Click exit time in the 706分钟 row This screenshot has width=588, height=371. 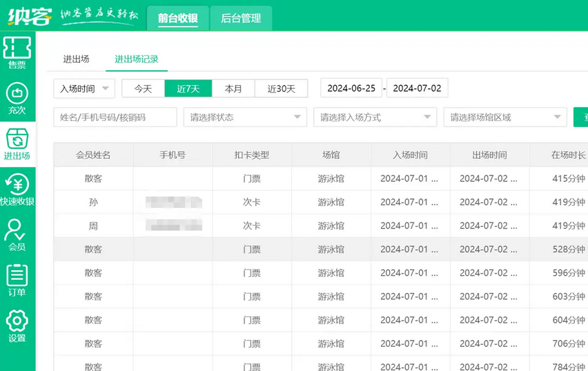(489, 343)
